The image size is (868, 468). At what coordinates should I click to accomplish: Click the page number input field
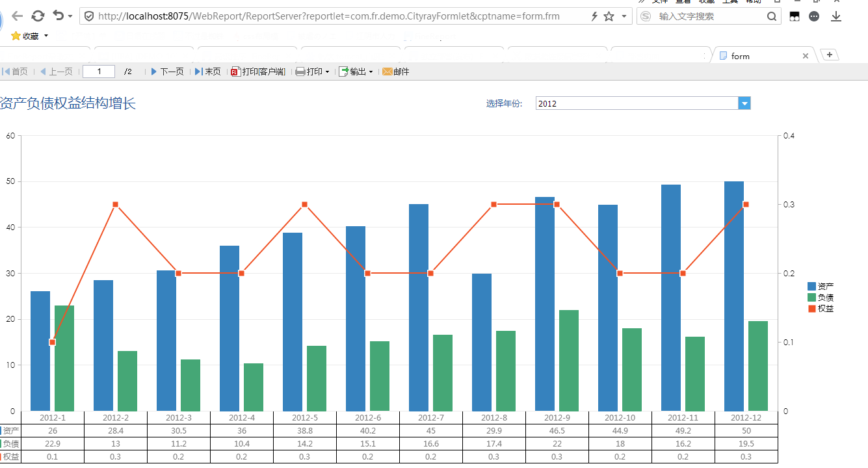[x=99, y=71]
